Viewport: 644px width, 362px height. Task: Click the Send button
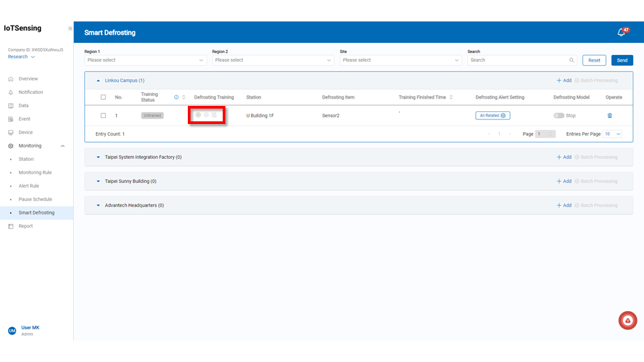622,60
